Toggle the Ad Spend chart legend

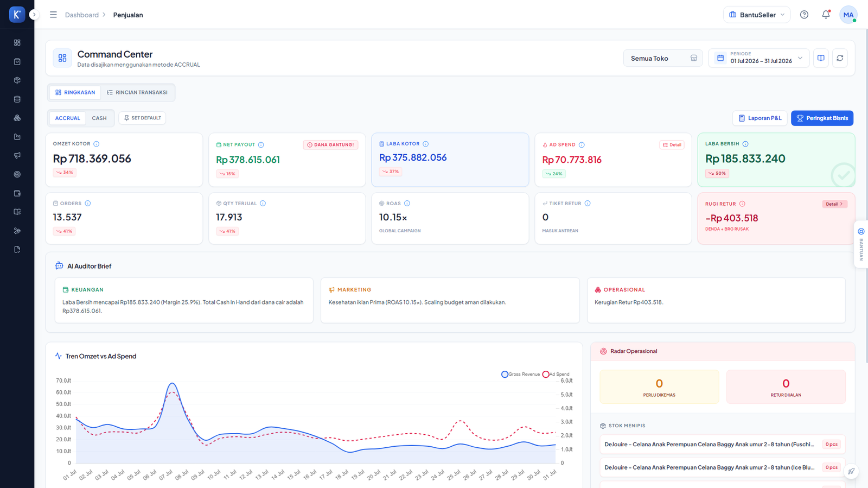[x=556, y=374]
